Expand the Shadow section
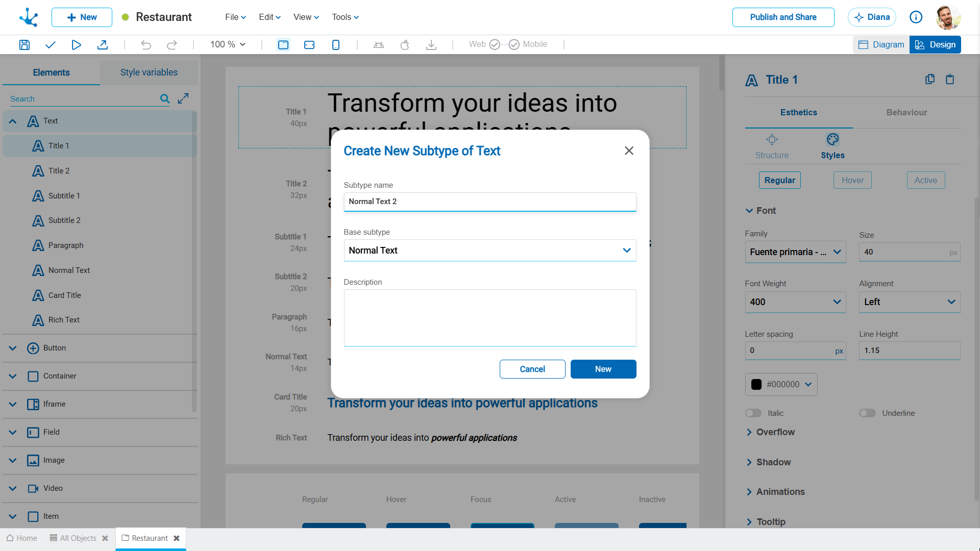The height and width of the screenshot is (551, 980). click(768, 462)
